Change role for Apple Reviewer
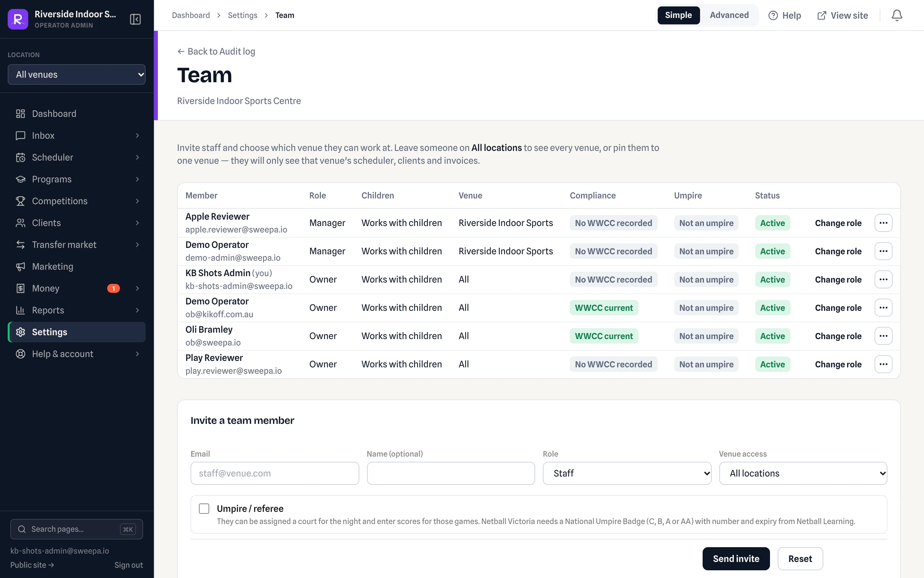This screenshot has height=578, width=924. point(838,223)
